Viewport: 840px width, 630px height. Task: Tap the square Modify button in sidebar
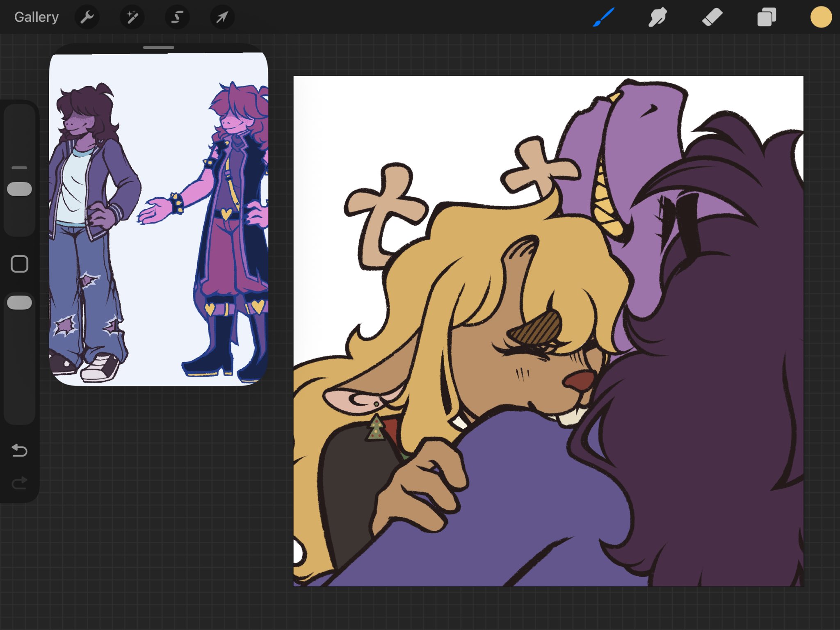tap(19, 264)
